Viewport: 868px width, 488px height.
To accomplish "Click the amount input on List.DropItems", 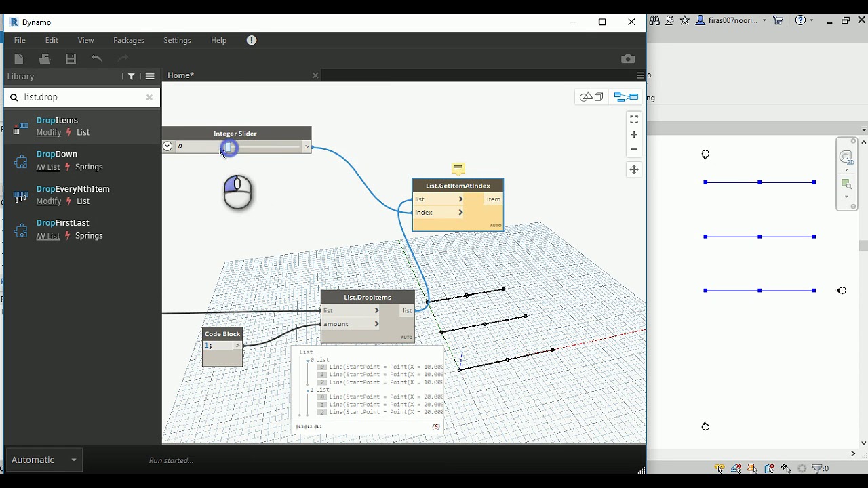I will (x=351, y=324).
